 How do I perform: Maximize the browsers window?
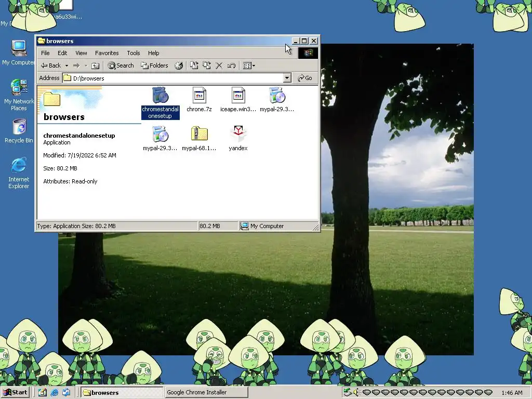coord(304,41)
